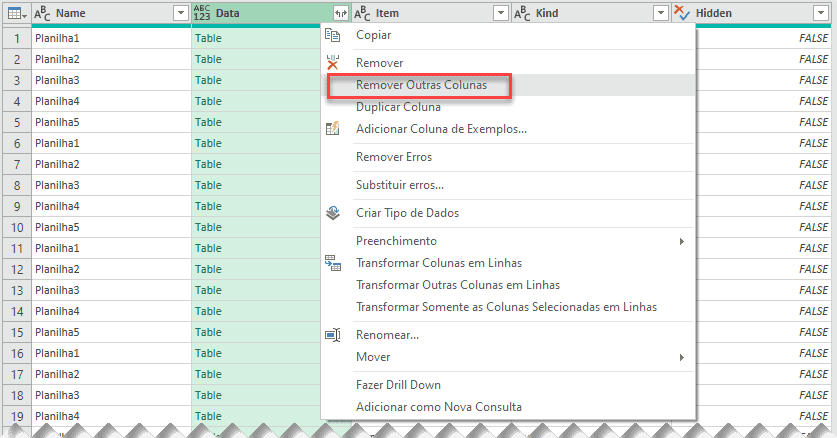
Task: Select the Name column header
Action: tap(111, 13)
